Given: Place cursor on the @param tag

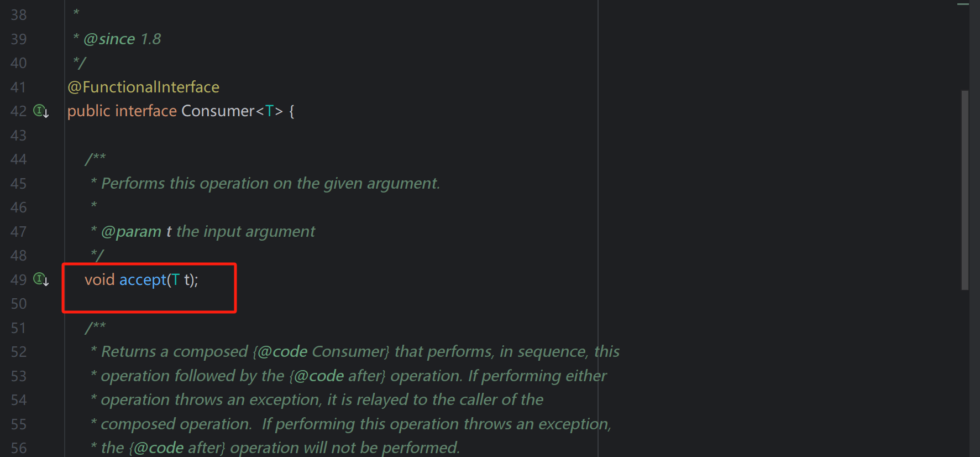Looking at the screenshot, I should click(132, 232).
